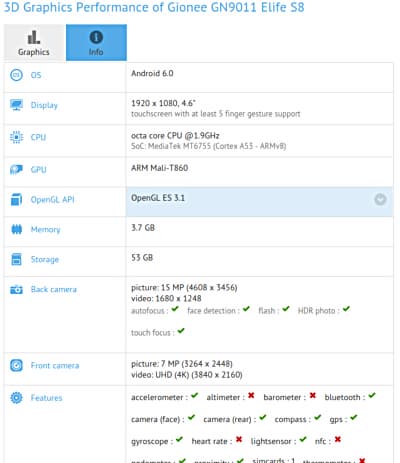
Task: Click the Memory chip icon
Action: tap(16, 229)
